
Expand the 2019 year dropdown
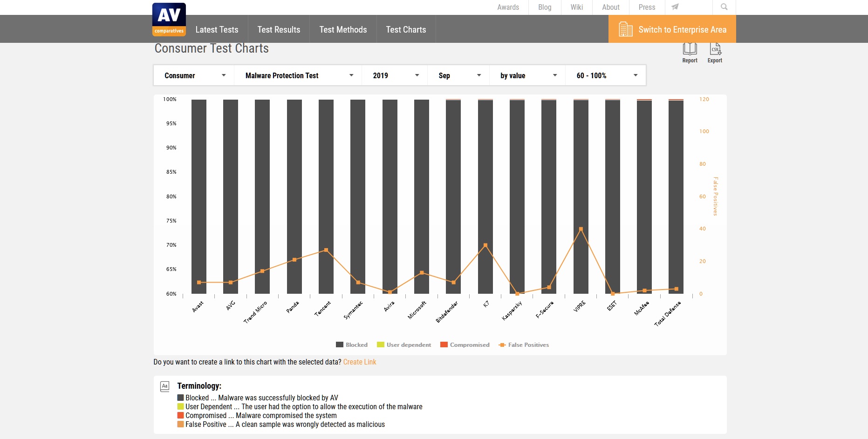(x=395, y=75)
